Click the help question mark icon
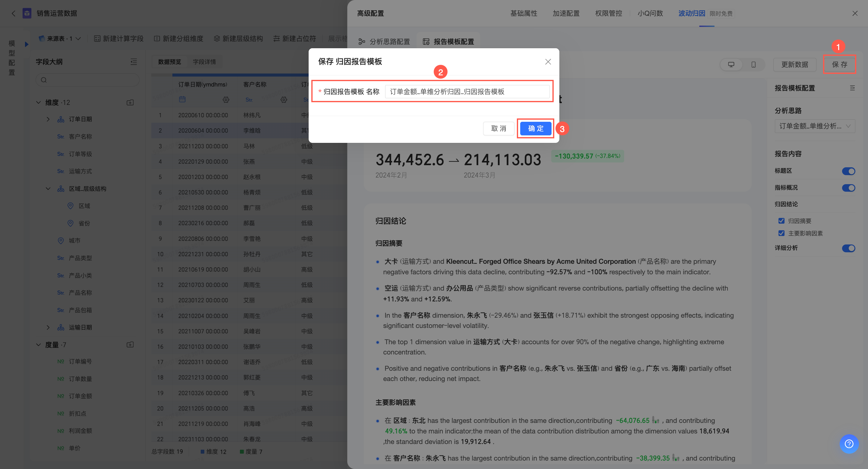The height and width of the screenshot is (469, 868). coord(849,444)
